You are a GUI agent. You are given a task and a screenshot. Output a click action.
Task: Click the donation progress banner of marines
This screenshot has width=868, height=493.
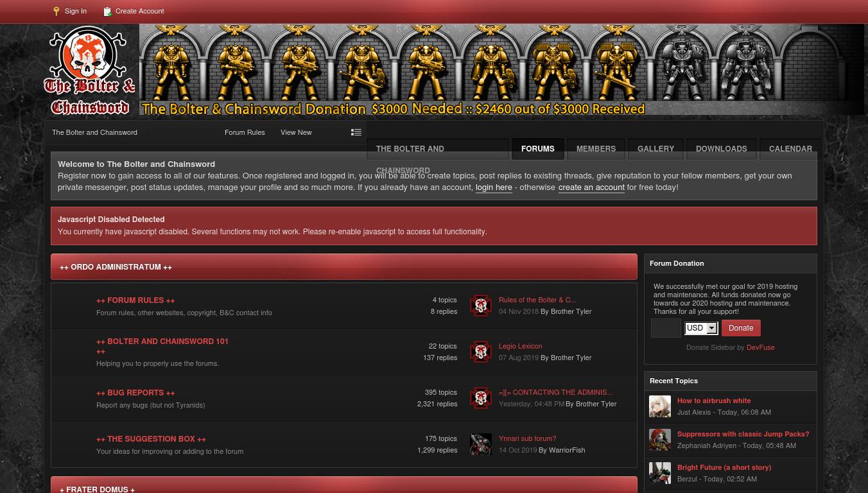click(x=501, y=70)
